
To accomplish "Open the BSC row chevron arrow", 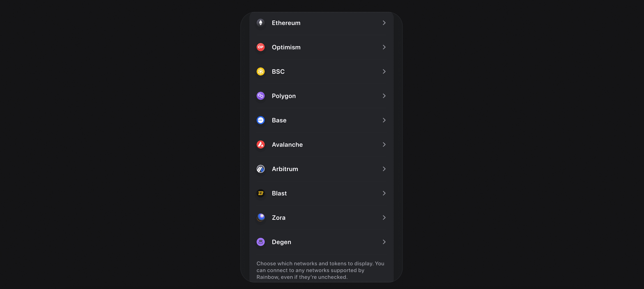I will [x=384, y=71].
